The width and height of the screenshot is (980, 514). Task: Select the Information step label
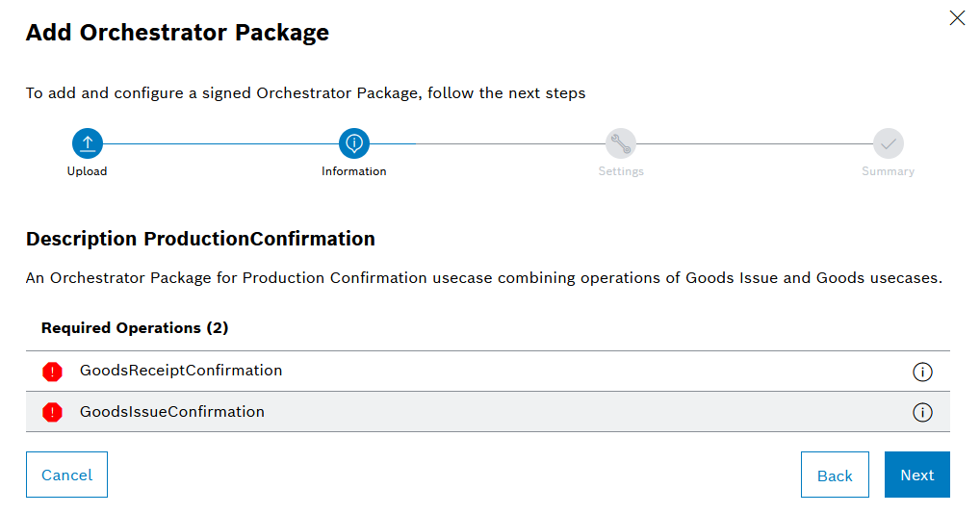click(x=354, y=171)
